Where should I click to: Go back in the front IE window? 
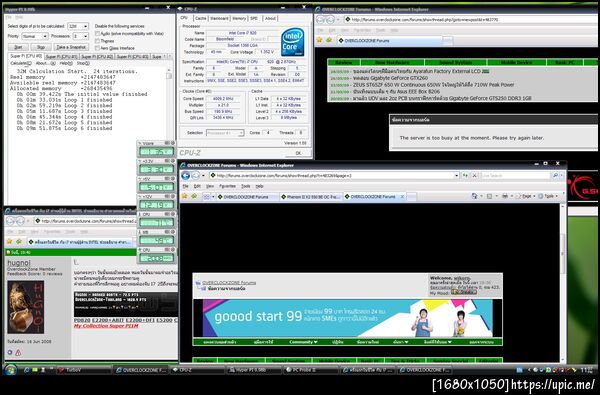pyautogui.click(x=186, y=175)
